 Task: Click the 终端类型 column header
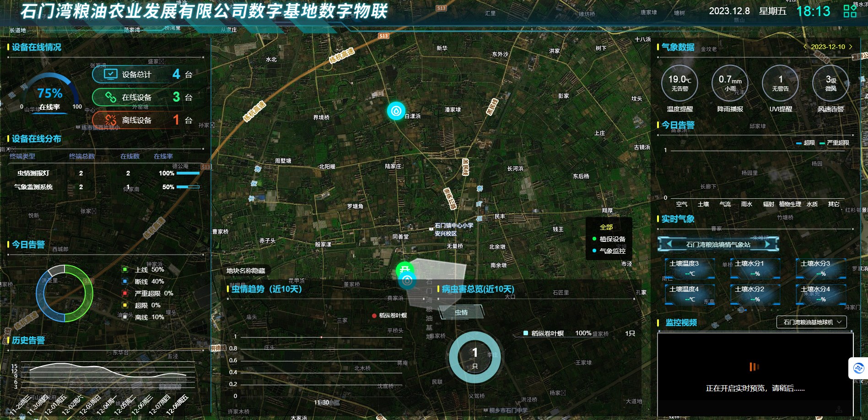(x=22, y=156)
